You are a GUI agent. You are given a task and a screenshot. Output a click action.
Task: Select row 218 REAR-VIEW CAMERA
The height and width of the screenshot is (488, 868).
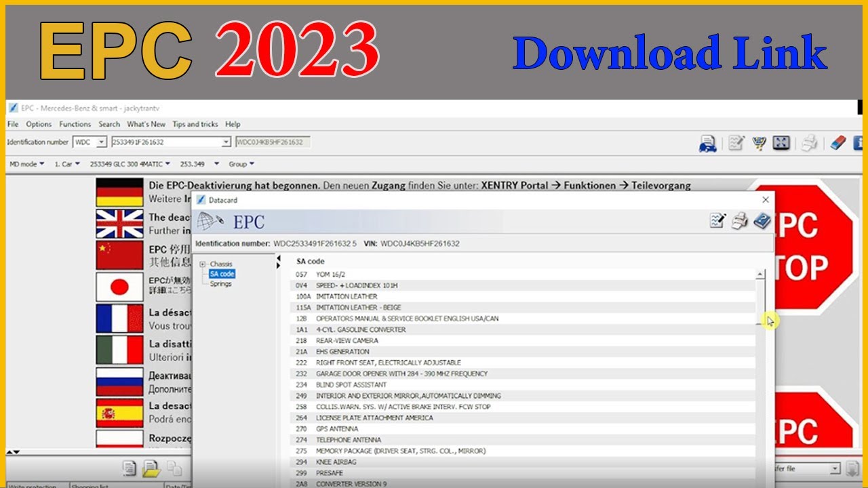pos(524,340)
